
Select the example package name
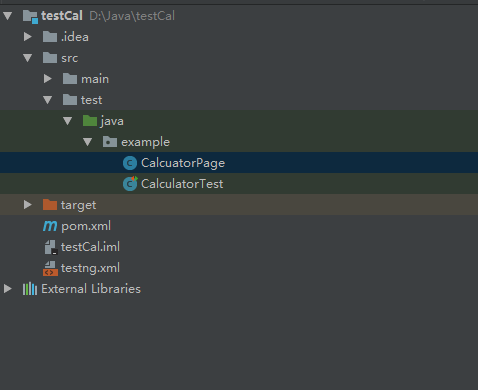[x=145, y=142]
